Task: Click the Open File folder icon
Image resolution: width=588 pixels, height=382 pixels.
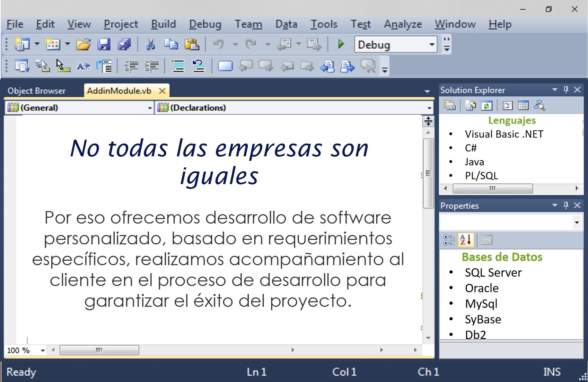Action: click(83, 45)
